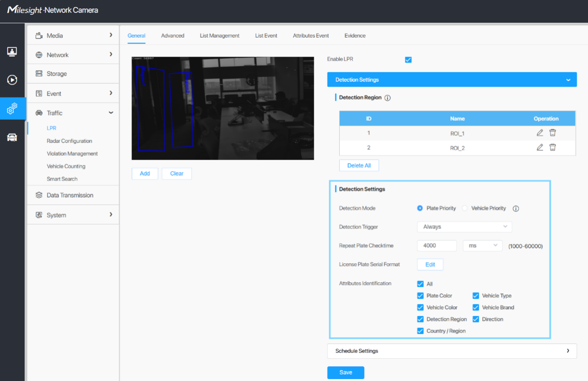The image size is (588, 381).
Task: Collapse the blue Detection Settings header
Action: (452, 80)
